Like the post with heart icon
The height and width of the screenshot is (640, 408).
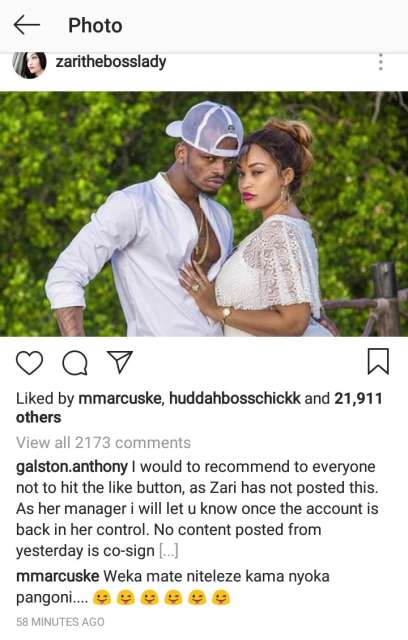29,362
